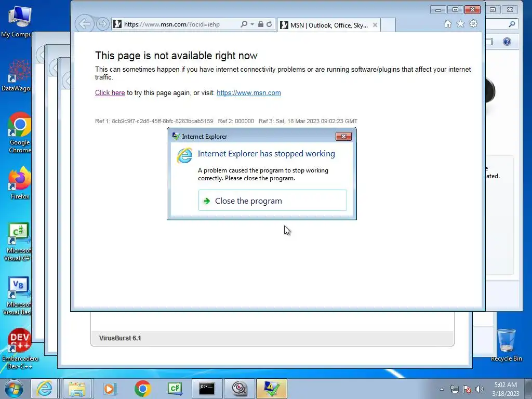The height and width of the screenshot is (399, 532).
Task: Open Tools gear menu
Action: pyautogui.click(x=473, y=24)
